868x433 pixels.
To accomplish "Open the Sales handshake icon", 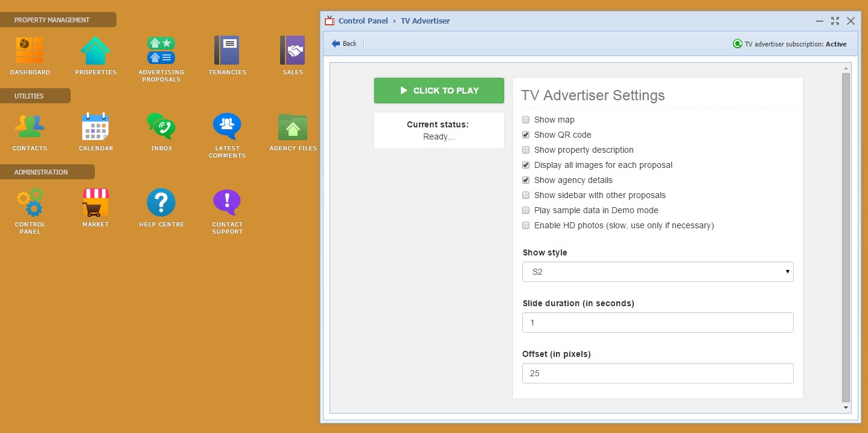I will (293, 51).
